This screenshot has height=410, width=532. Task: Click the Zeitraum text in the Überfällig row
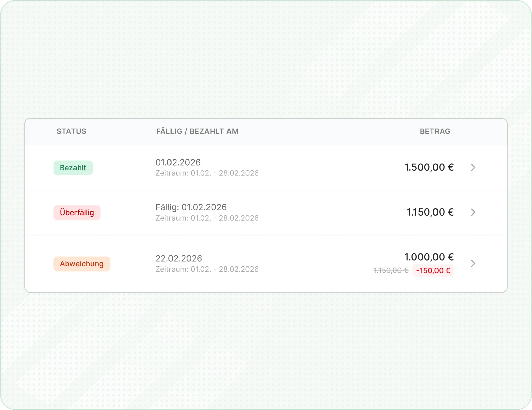tap(207, 218)
